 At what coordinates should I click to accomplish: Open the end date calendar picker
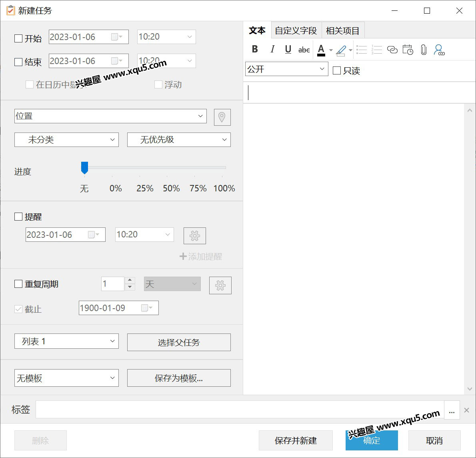click(x=117, y=61)
